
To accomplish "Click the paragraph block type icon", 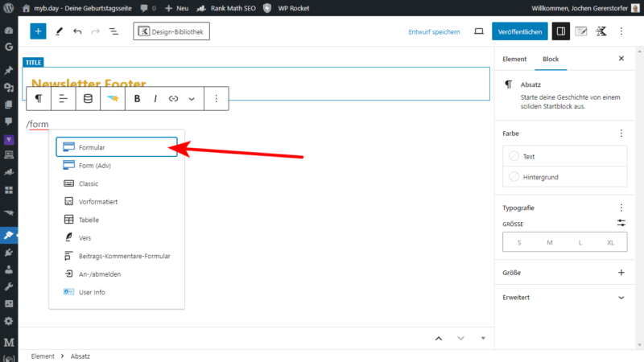I will coord(38,99).
